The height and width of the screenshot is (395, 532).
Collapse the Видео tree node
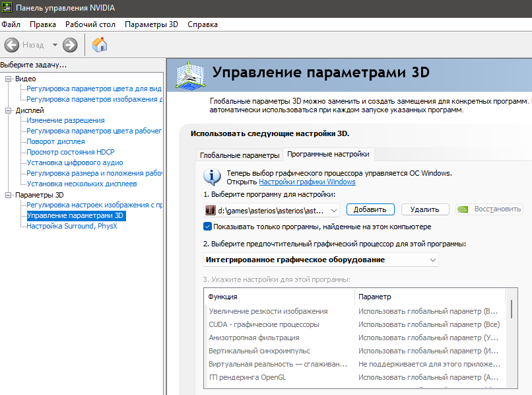[x=8, y=79]
